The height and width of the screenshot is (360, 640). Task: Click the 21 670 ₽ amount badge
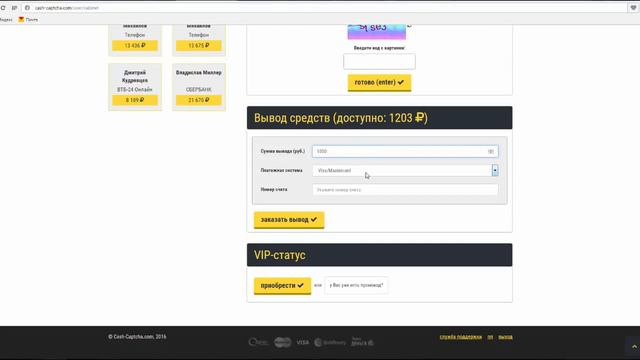coord(199,100)
